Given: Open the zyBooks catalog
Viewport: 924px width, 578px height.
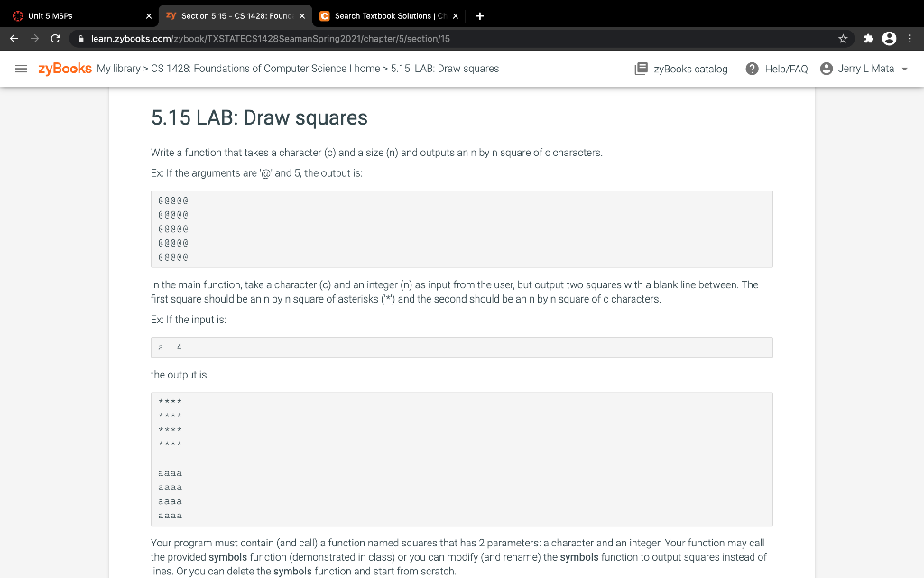Looking at the screenshot, I should pyautogui.click(x=680, y=68).
